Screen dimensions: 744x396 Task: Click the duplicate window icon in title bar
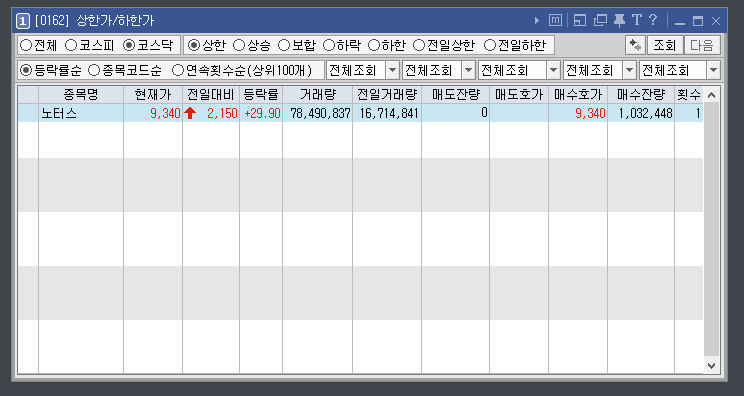point(601,20)
